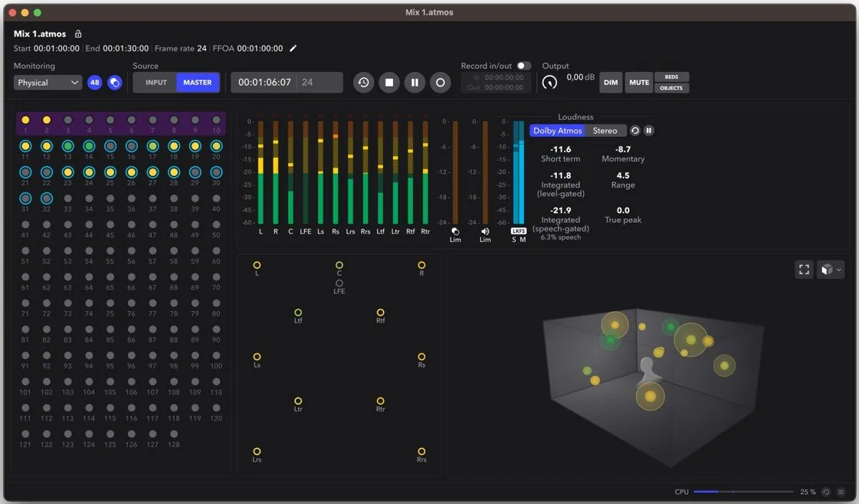Select object indicator 24
The image size is (859, 504).
89,172
